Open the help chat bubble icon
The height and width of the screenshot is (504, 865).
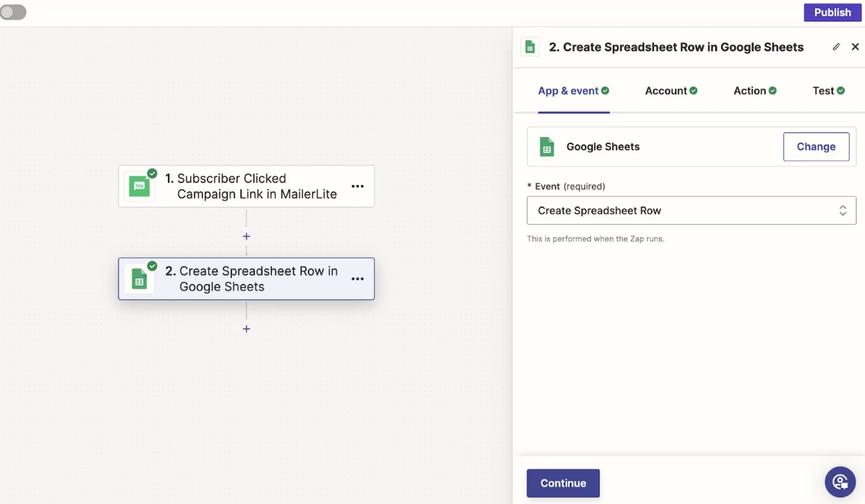(x=840, y=482)
